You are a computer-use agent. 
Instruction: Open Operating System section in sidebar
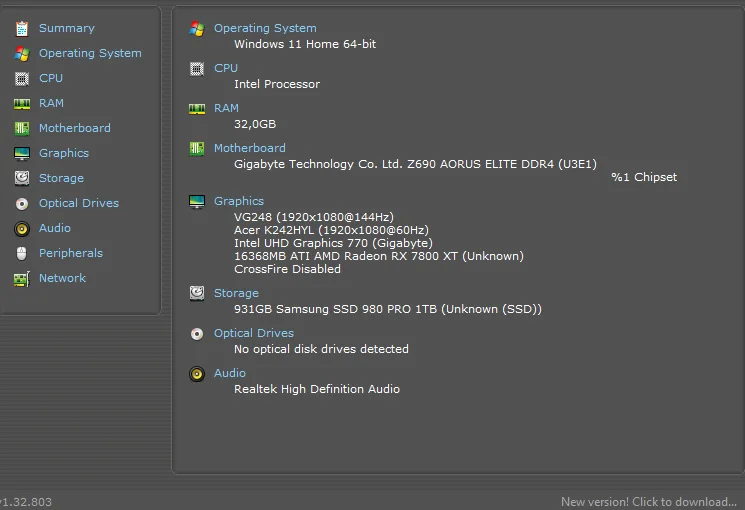pos(90,53)
